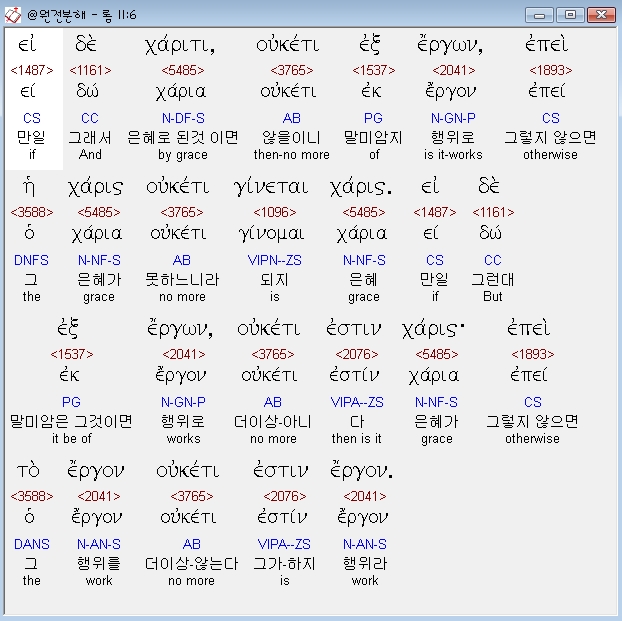Click the Korean gloss 행위라
The height and width of the screenshot is (621, 622).
(x=365, y=563)
